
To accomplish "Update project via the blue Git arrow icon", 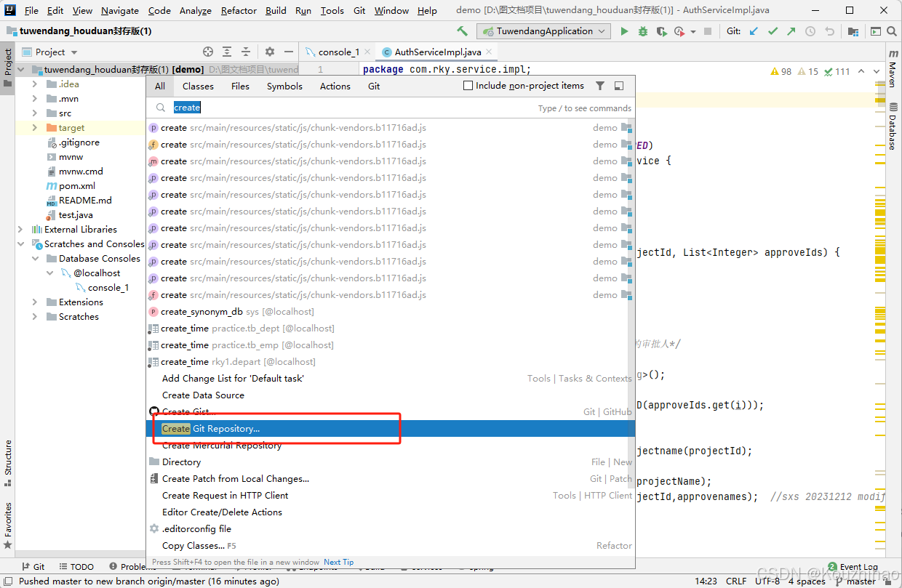I will coord(754,31).
